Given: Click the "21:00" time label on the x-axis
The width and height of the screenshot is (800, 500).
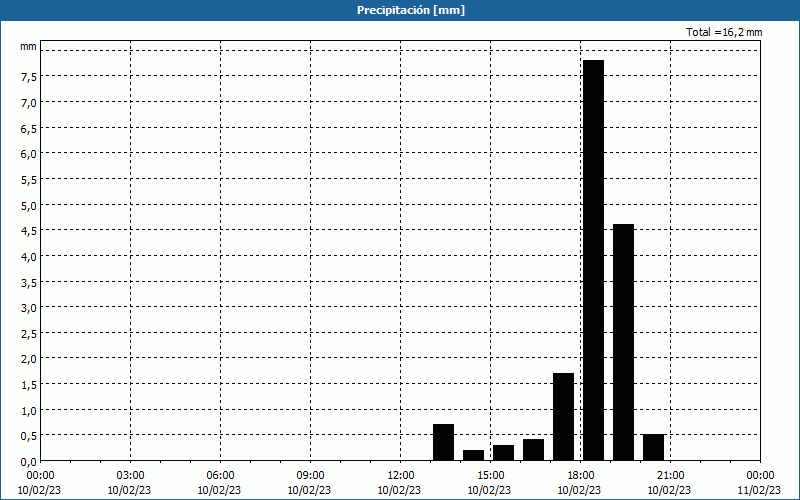Looking at the screenshot, I should pyautogui.click(x=670, y=476).
